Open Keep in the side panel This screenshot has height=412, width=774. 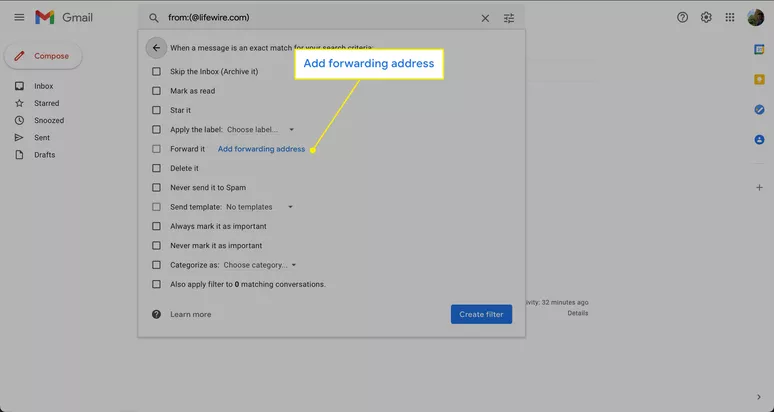[x=759, y=79]
